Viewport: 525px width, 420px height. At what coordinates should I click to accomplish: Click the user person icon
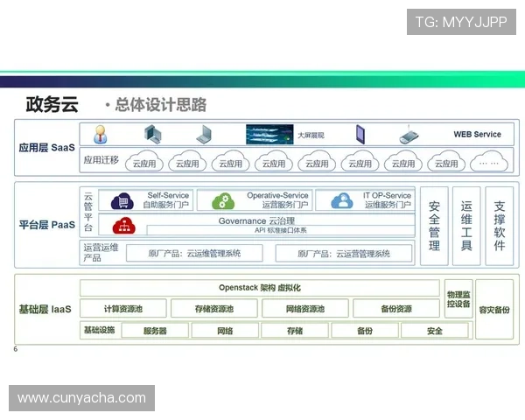point(100,135)
